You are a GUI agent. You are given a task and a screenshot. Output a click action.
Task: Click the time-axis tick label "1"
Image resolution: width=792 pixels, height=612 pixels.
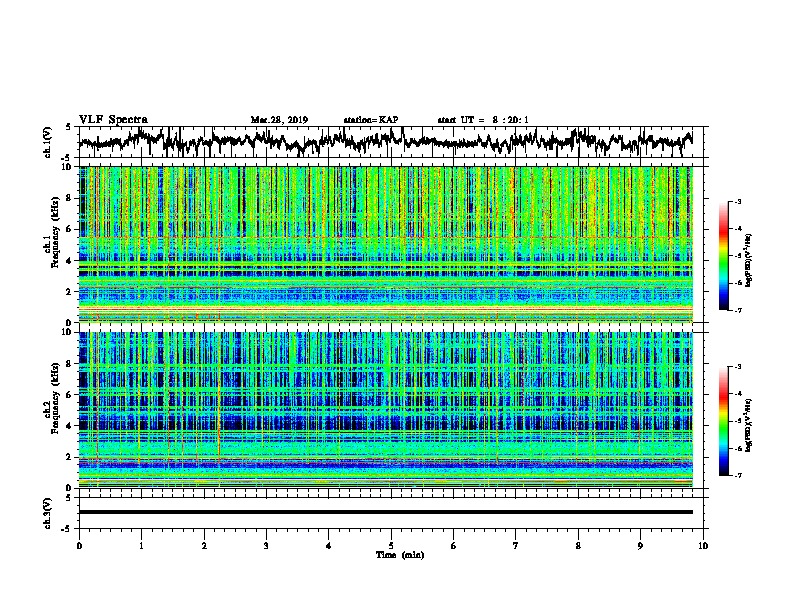click(x=141, y=546)
